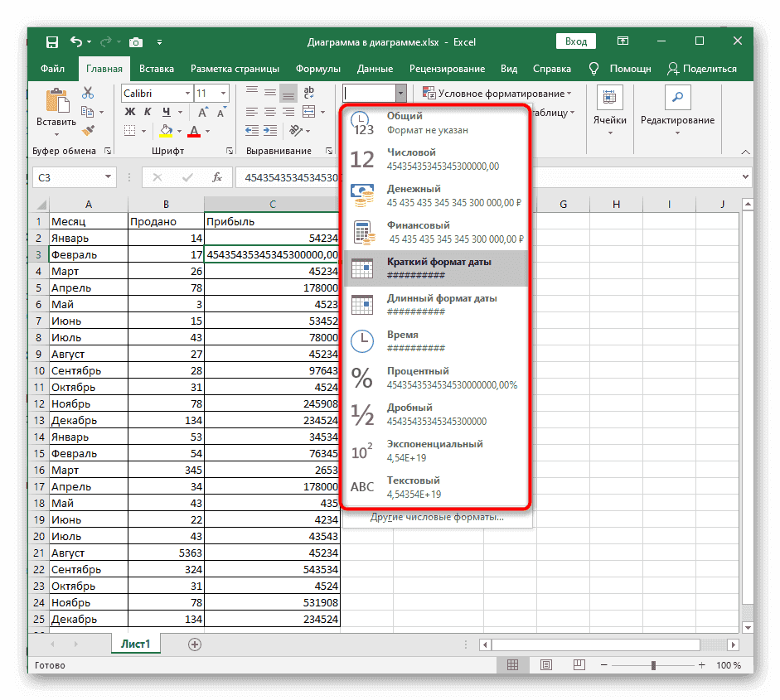This screenshot has width=780, height=700.
Task: Click the Undo arrow icon
Action: pos(76,41)
